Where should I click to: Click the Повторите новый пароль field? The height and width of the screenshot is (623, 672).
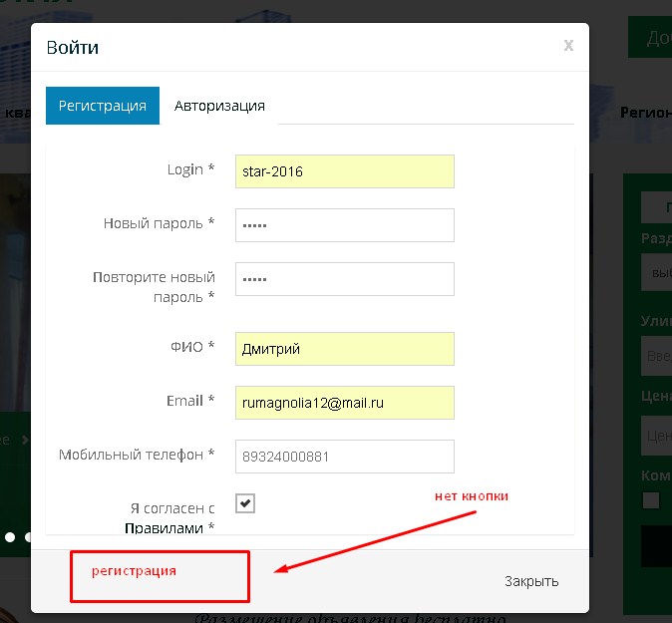pyautogui.click(x=344, y=279)
